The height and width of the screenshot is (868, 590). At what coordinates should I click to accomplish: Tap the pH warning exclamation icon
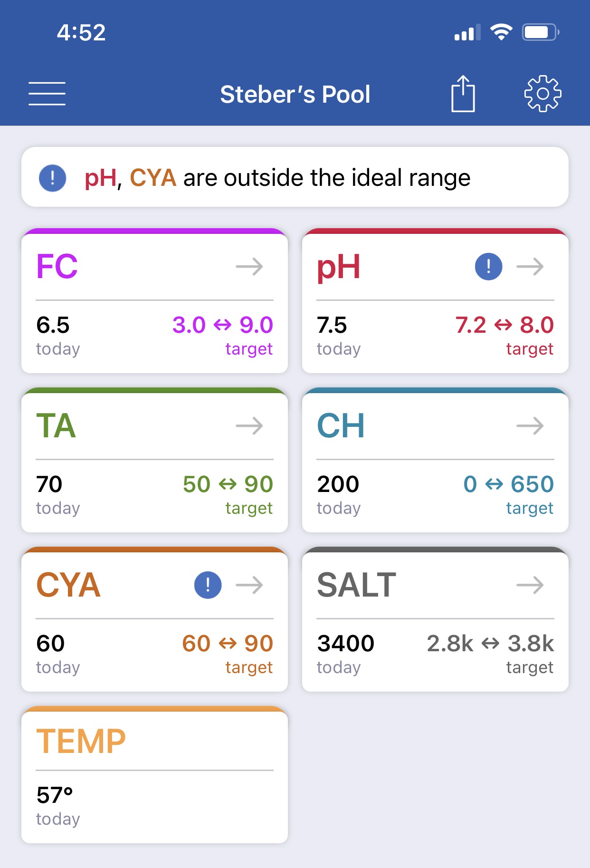coord(488,267)
